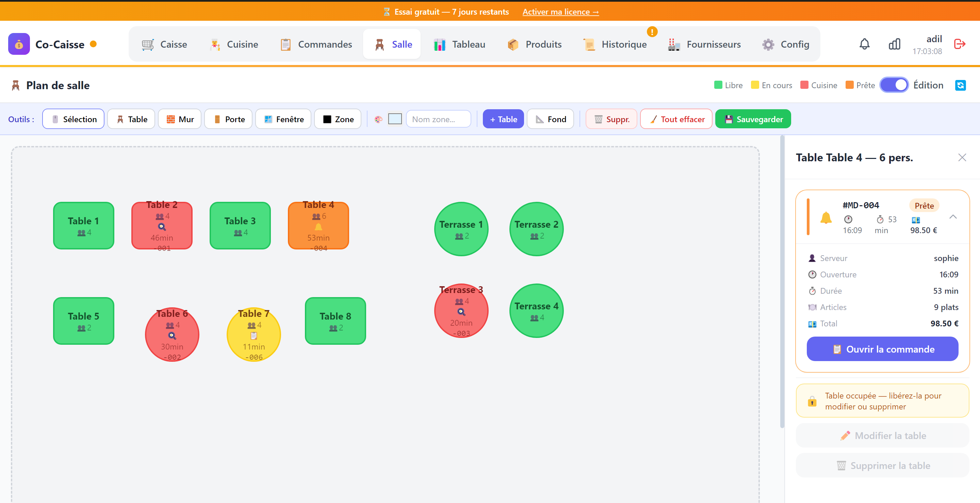The height and width of the screenshot is (503, 980).
Task: Select the Zone drawing tool
Action: [338, 119]
